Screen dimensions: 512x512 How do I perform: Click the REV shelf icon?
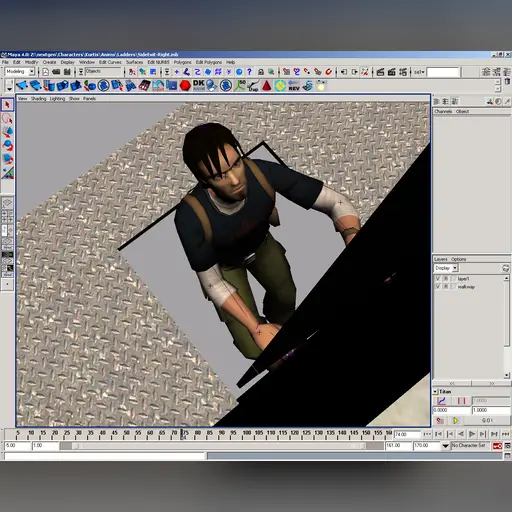(294, 86)
